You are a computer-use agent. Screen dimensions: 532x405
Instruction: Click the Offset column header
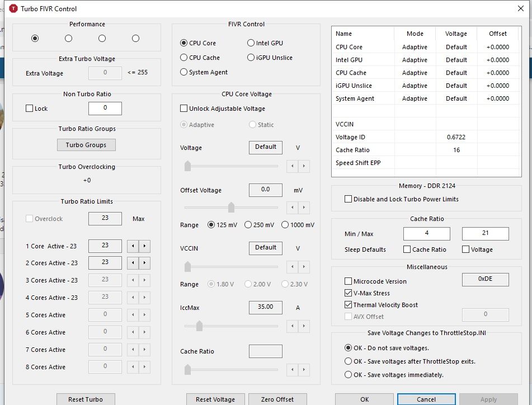498,34
